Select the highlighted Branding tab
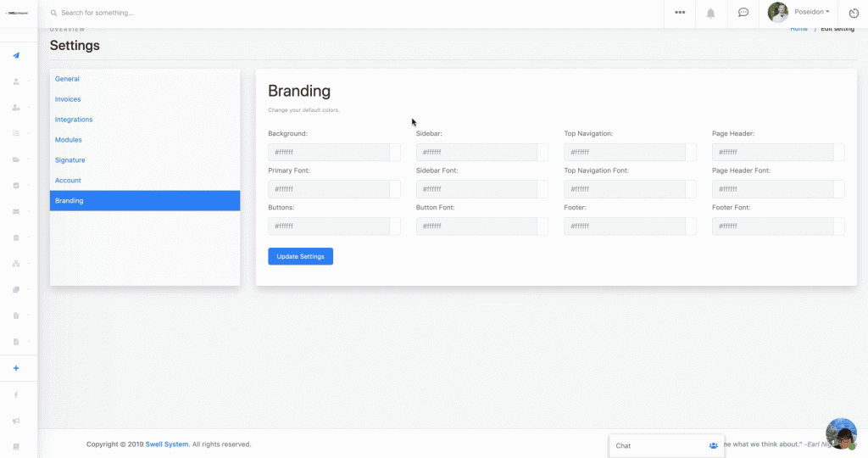The image size is (868, 458). point(145,200)
